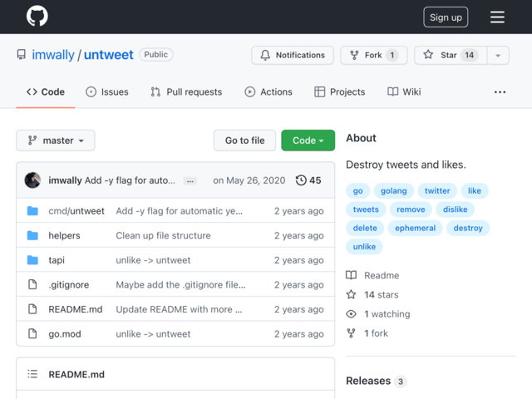Switch to the Actions tab
Screen dimensions: 532x399
coord(268,92)
